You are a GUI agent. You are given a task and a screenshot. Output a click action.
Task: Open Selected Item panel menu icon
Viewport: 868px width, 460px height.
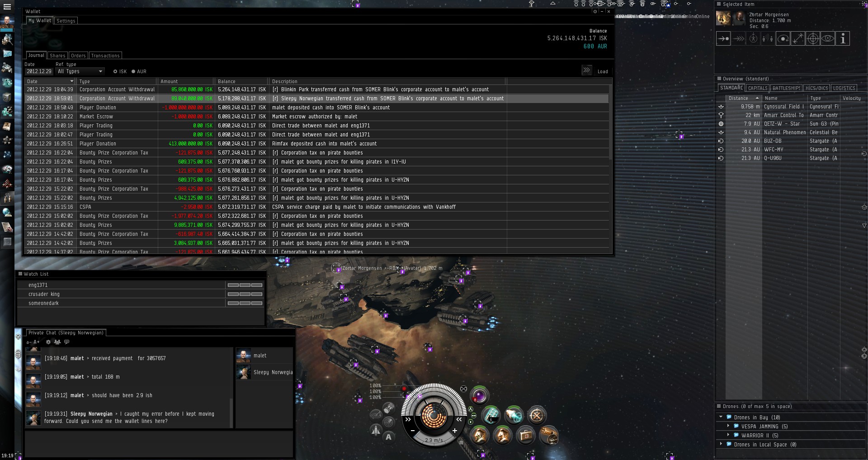point(719,4)
